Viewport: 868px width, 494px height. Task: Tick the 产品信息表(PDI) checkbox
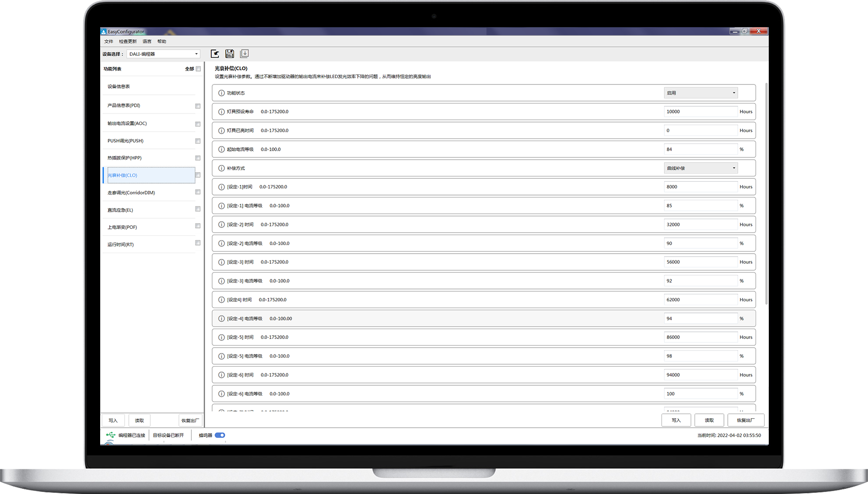(198, 106)
